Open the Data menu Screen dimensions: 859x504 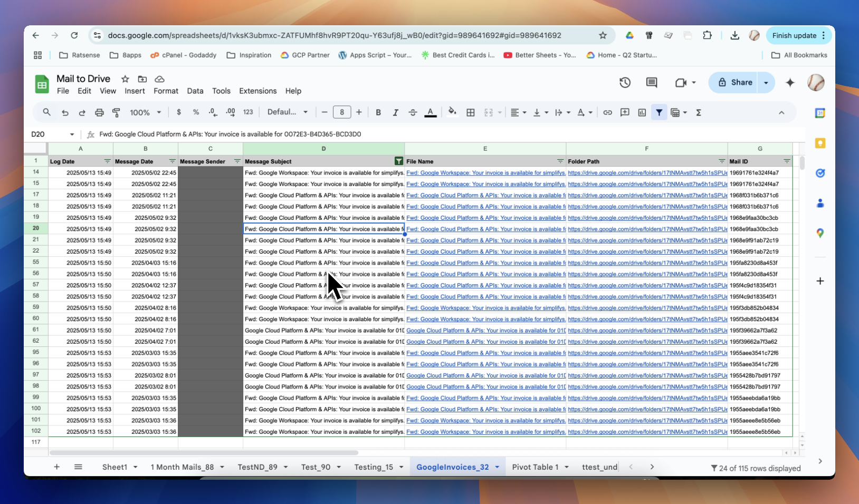195,91
